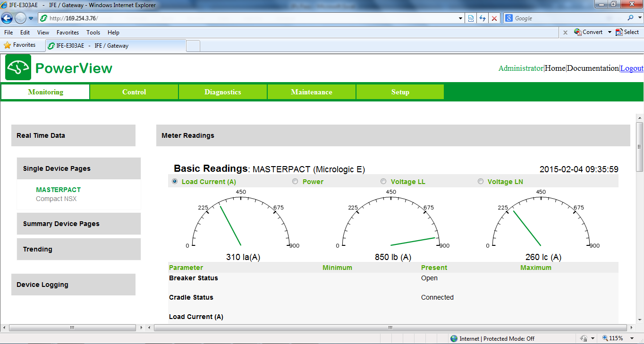Click the main horizontal scrollbar thumb
This screenshot has height=344, width=644.
[390, 327]
